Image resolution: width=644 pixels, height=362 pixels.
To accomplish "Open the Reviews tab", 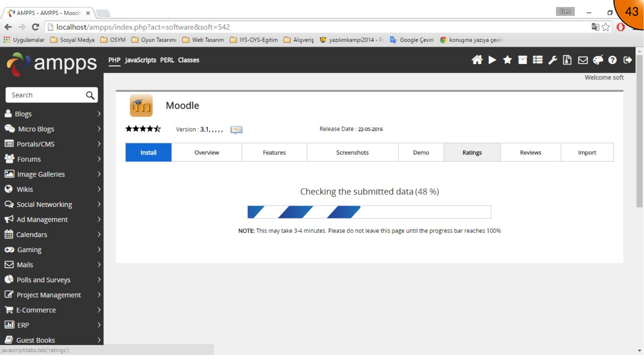I will [530, 153].
